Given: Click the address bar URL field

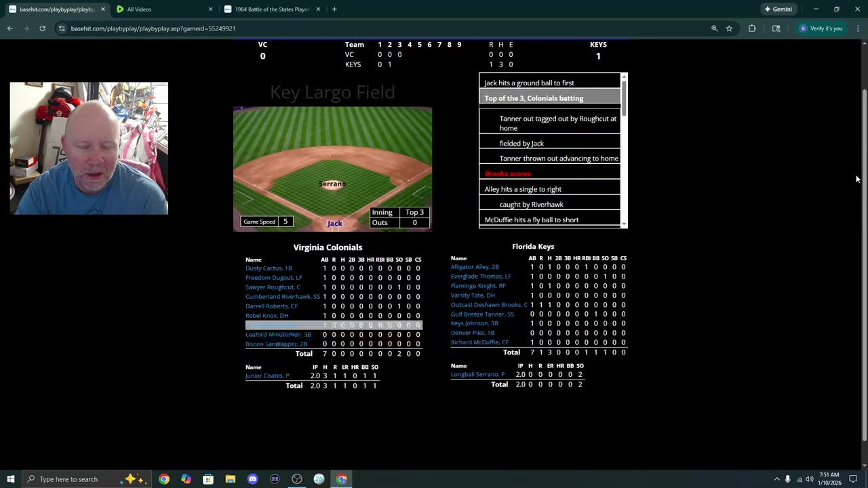Looking at the screenshot, I should pyautogui.click(x=387, y=28).
